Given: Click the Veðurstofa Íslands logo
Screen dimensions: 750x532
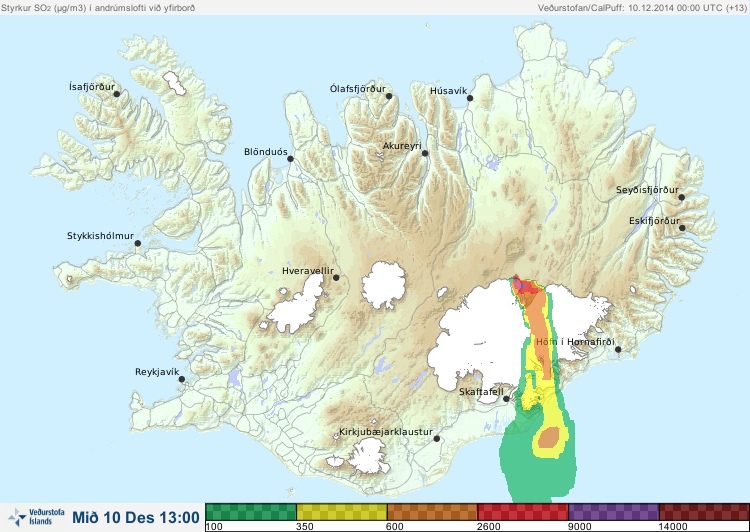Looking at the screenshot, I should pos(36,517).
